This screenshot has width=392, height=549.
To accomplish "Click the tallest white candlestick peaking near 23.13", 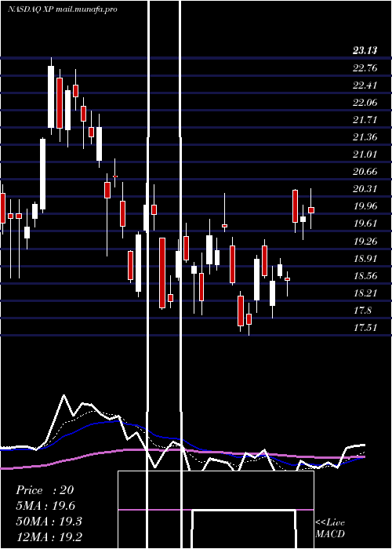I will click(x=51, y=96).
